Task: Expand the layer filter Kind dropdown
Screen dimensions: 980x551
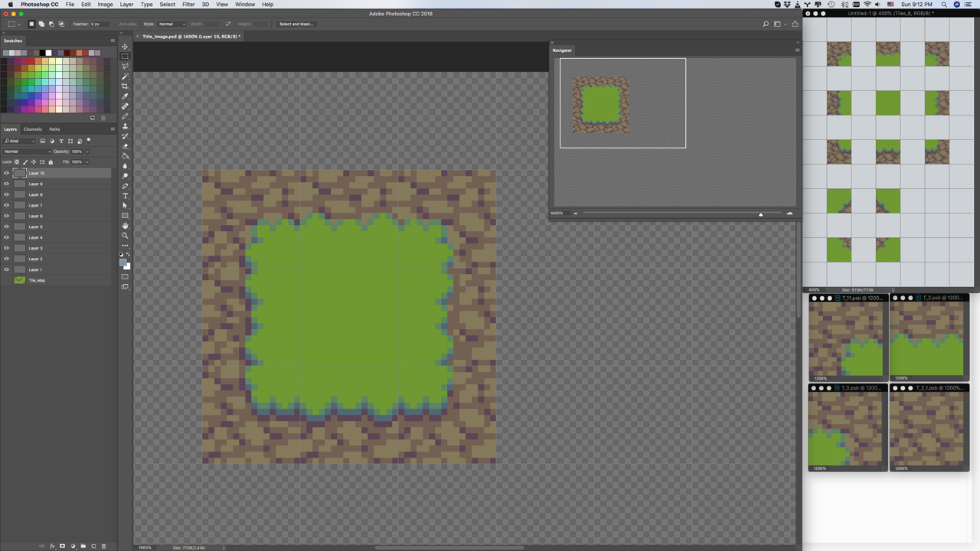Action: [33, 141]
